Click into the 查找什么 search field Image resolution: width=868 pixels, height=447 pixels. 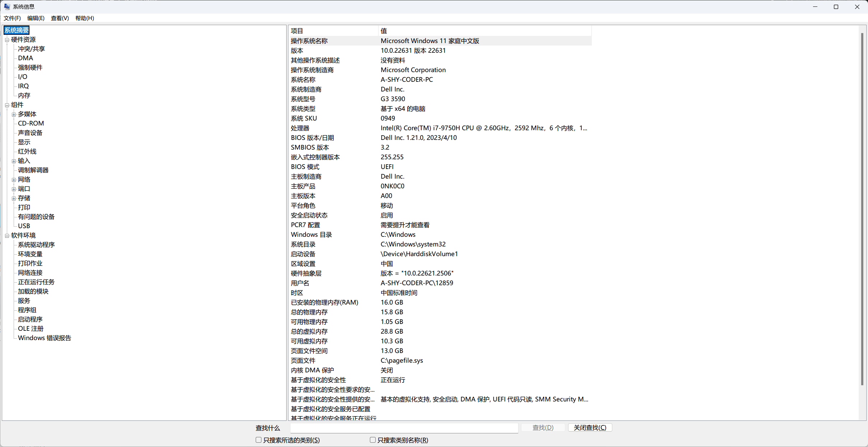[x=404, y=428]
